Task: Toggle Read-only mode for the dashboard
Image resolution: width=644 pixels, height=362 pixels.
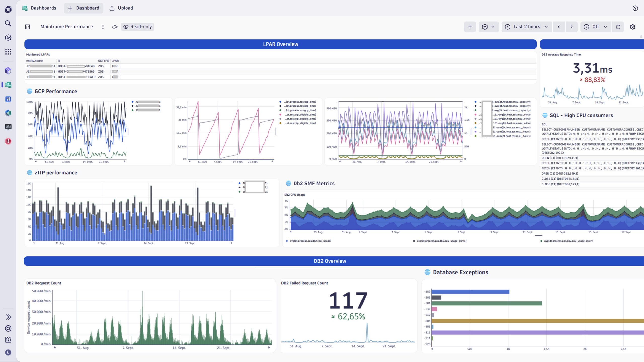Action: click(137, 27)
